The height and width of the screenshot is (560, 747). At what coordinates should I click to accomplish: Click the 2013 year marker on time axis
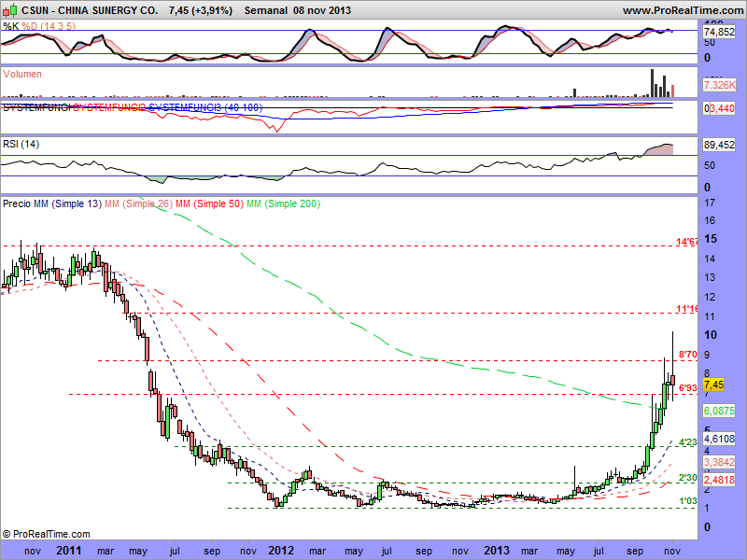[497, 551]
